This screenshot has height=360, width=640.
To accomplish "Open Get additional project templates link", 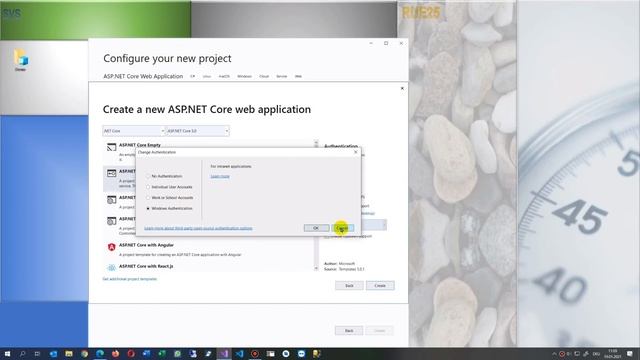I will (x=130, y=279).
